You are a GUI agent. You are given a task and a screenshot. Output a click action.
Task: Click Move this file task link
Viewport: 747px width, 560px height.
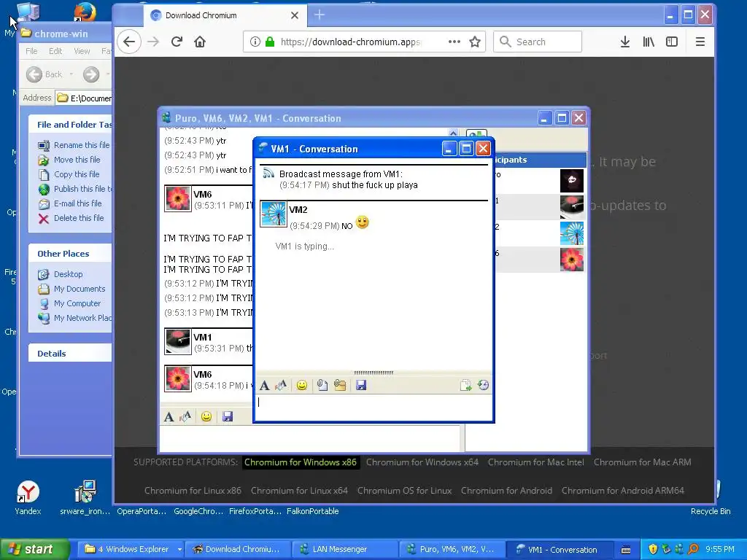pyautogui.click(x=77, y=160)
